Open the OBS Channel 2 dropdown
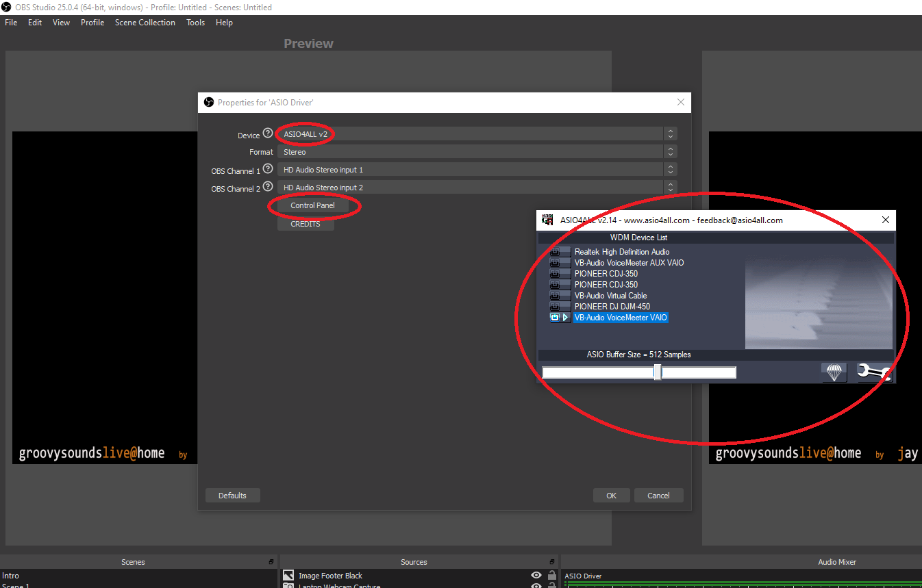The width and height of the screenshot is (922, 588). pos(478,188)
